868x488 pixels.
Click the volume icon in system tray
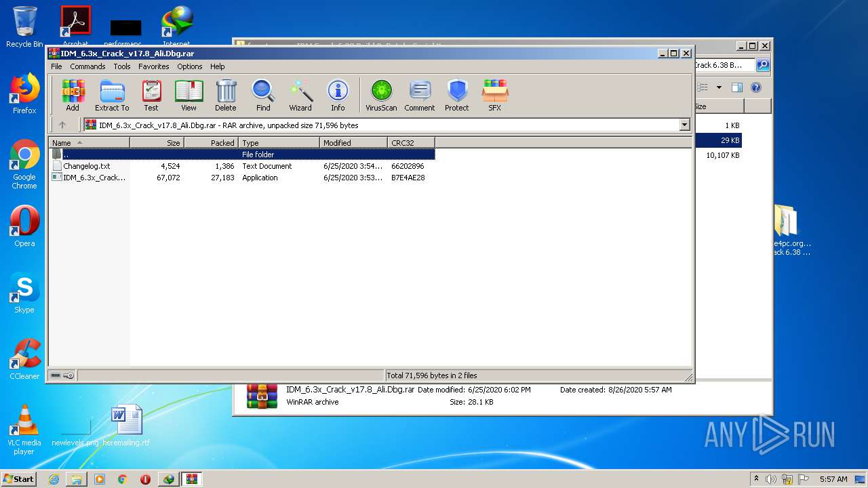tap(771, 479)
